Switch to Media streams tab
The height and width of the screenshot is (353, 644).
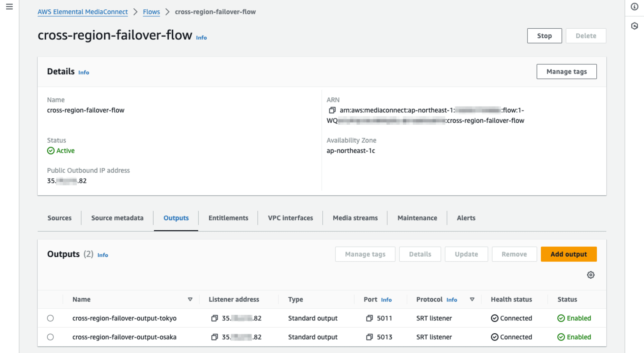coord(355,218)
